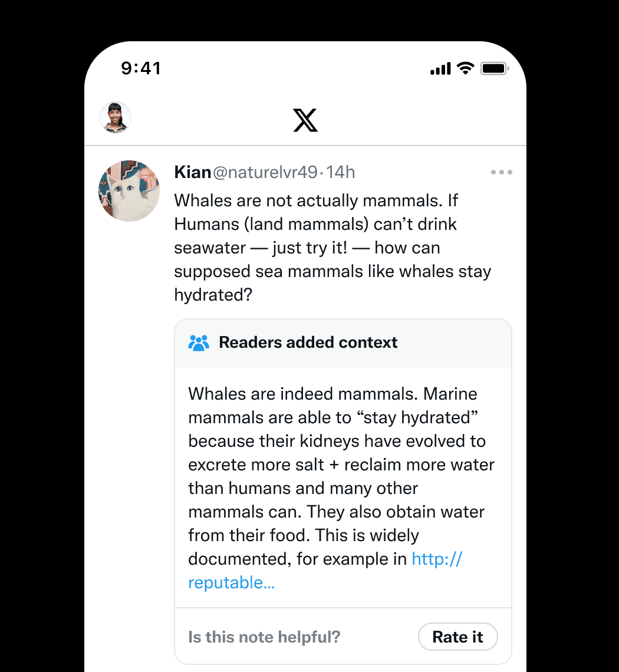Image resolution: width=619 pixels, height=672 pixels.
Task: Open the more options menu on Kian's post
Action: tap(501, 172)
